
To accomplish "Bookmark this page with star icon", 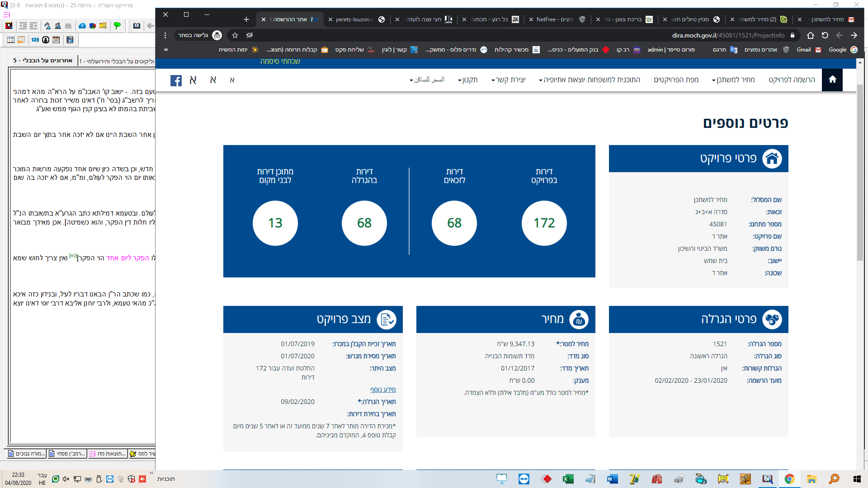I will pos(235,35).
